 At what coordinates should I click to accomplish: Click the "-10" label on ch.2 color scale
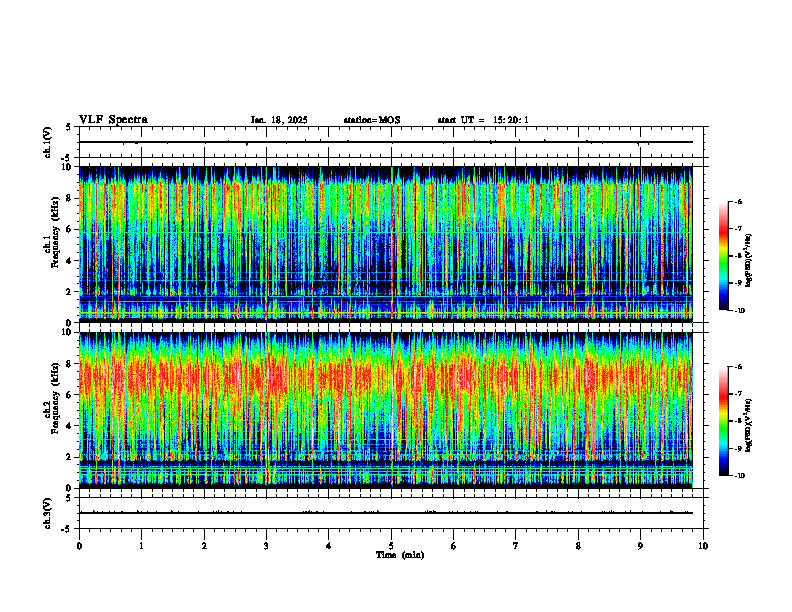[740, 476]
